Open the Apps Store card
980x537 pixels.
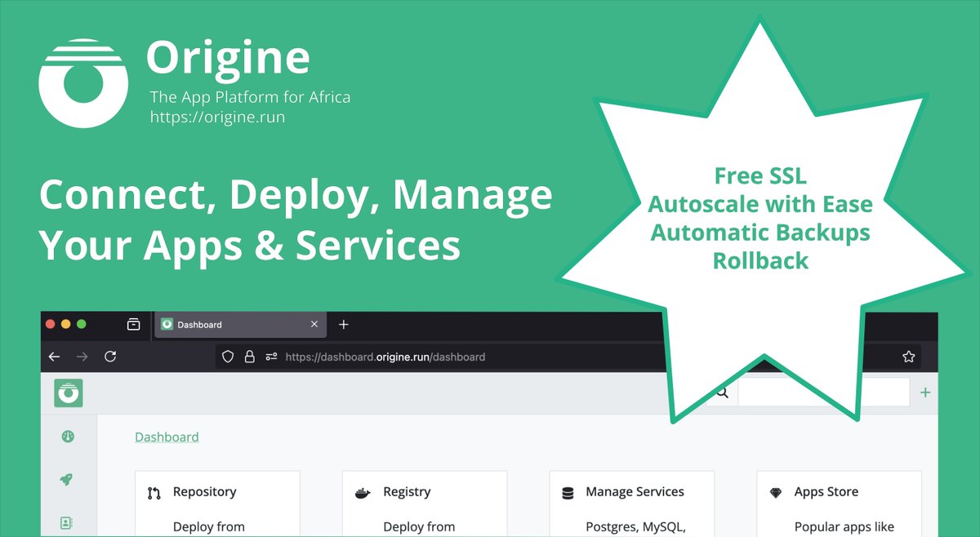tap(840, 504)
